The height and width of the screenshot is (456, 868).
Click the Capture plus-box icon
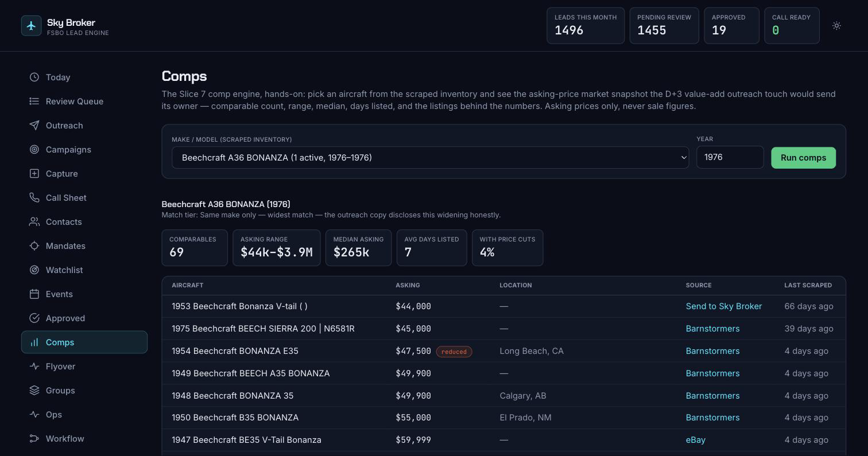point(34,174)
